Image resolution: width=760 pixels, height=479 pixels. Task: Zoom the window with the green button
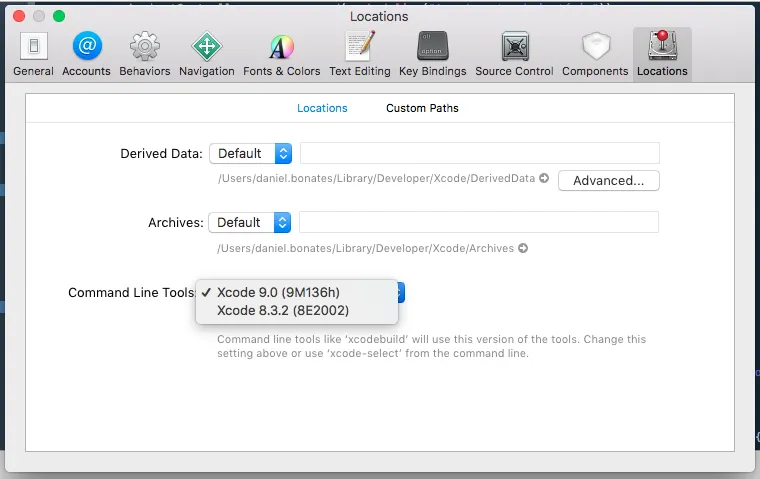pos(59,16)
